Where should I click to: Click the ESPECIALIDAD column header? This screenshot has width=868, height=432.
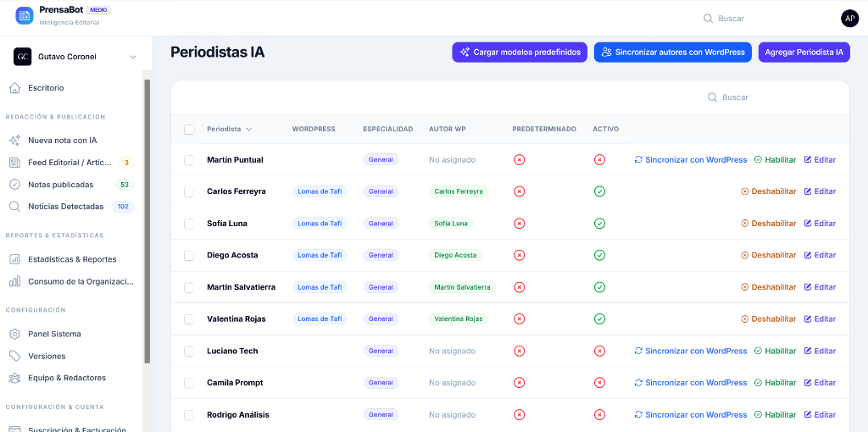(x=388, y=129)
